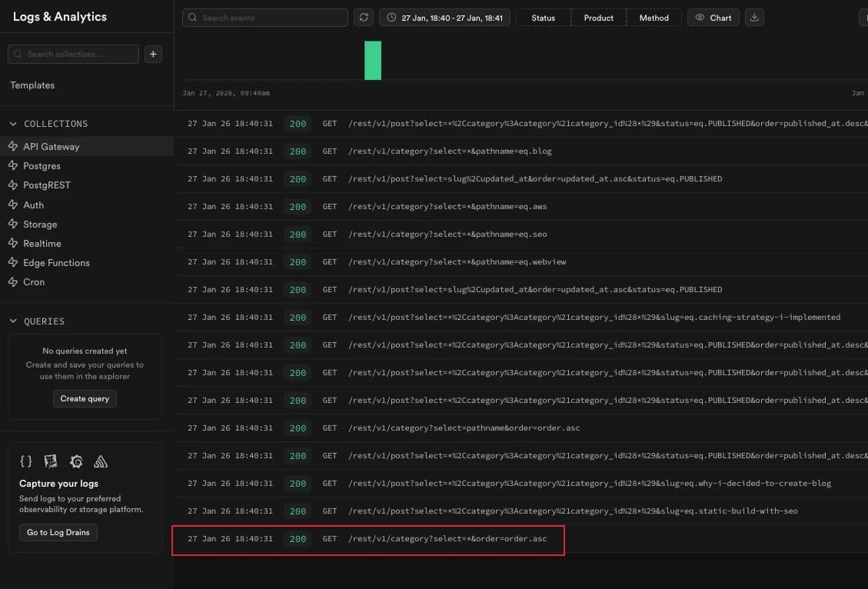The height and width of the screenshot is (589, 868).
Task: Click the Edge Functions collection icon
Action: click(x=13, y=263)
